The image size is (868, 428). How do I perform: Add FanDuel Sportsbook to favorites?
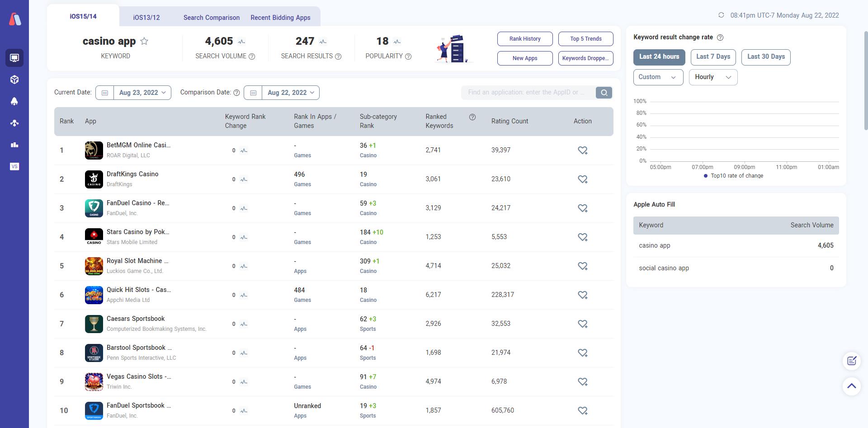pyautogui.click(x=583, y=411)
